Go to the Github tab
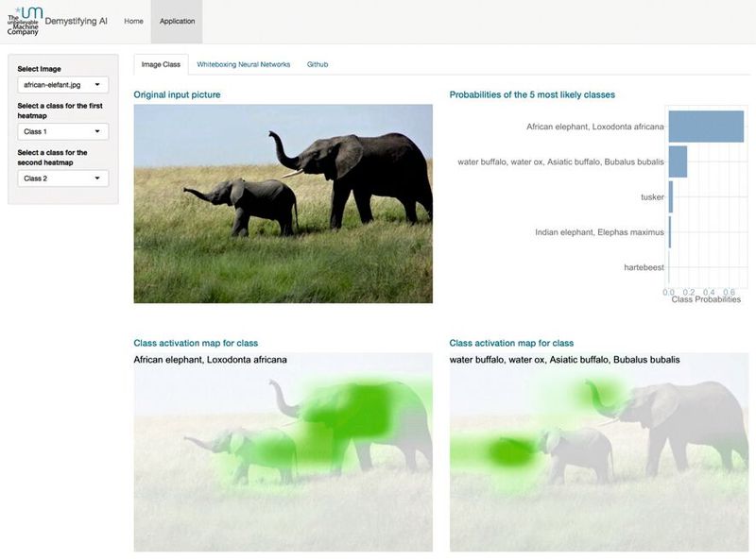The image size is (756, 560). [317, 64]
